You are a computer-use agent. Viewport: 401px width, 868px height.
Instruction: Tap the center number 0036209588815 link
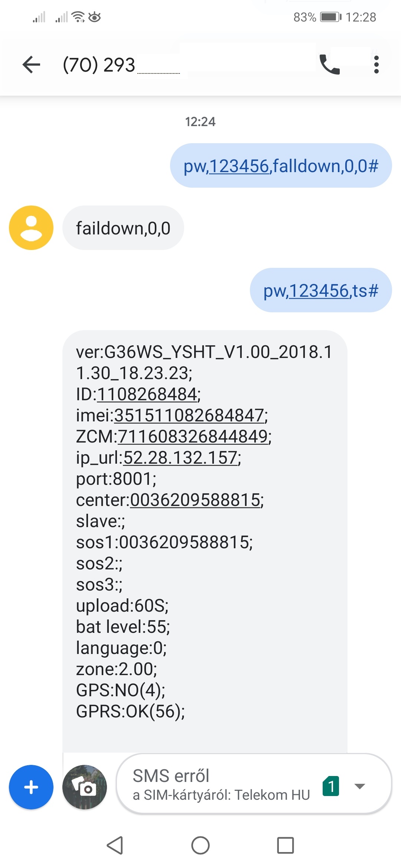pyautogui.click(x=195, y=500)
